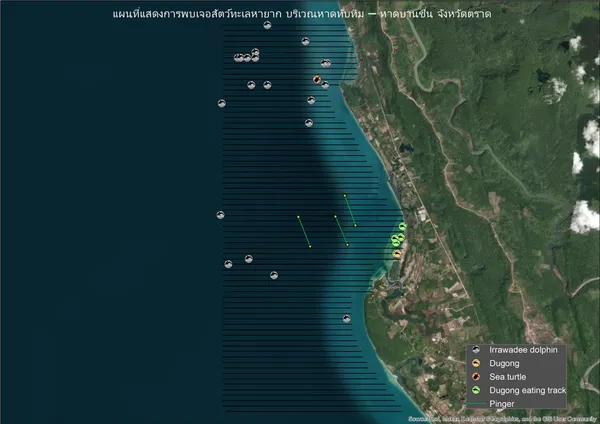
Task: Select the northernmost dolphin marker on the map
Action: tap(267, 25)
